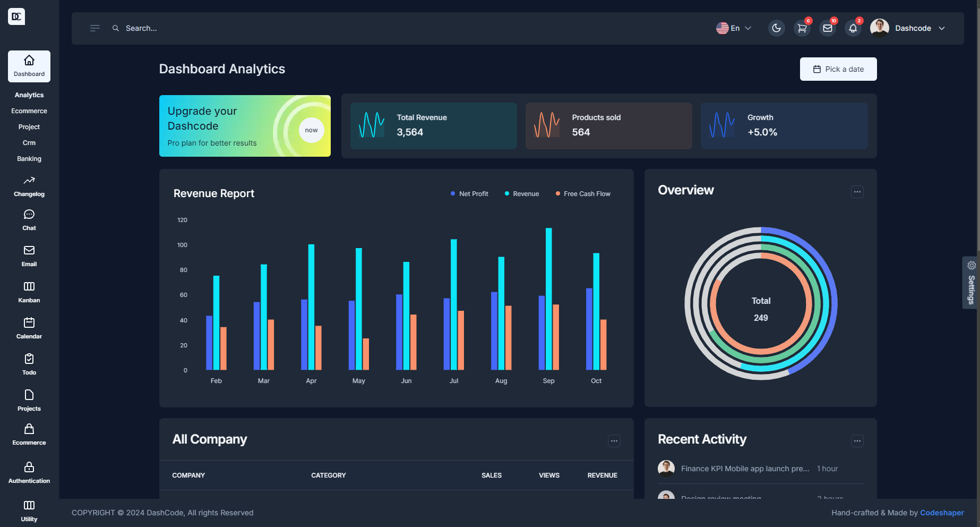Sort by the REVENUE column header
Screen dimensions: 980x527
coord(602,475)
